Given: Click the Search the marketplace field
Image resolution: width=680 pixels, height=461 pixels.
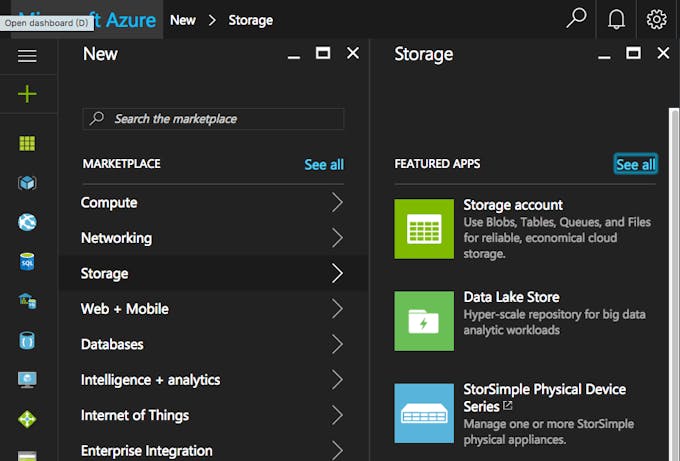Looking at the screenshot, I should (x=213, y=119).
